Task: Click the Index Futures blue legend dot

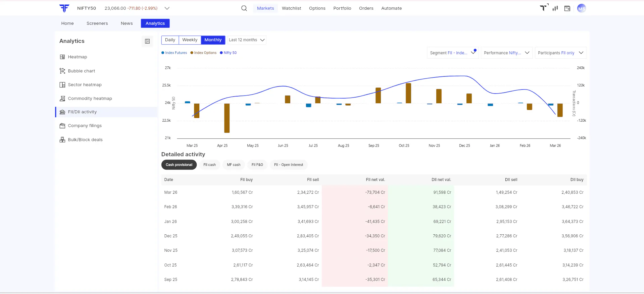Action: click(x=163, y=53)
